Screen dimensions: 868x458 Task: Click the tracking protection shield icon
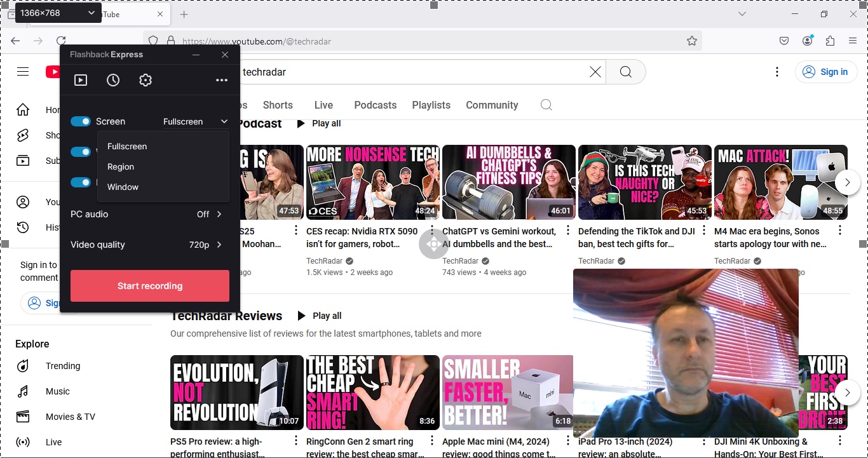[153, 41]
